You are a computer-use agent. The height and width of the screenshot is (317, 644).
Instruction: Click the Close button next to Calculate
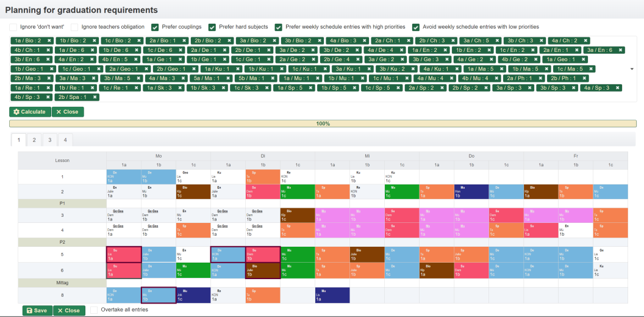[68, 112]
